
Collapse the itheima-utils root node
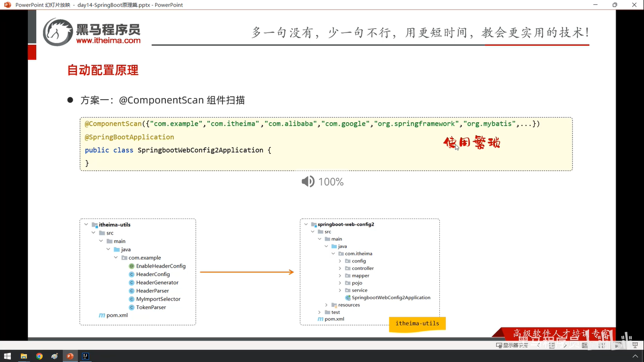pyautogui.click(x=85, y=225)
